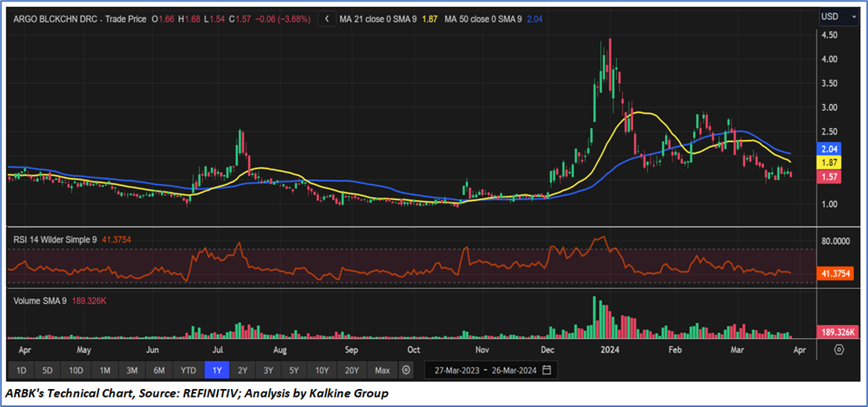The width and height of the screenshot is (868, 407).
Task: Set chart range to 20Y
Action: click(x=352, y=370)
